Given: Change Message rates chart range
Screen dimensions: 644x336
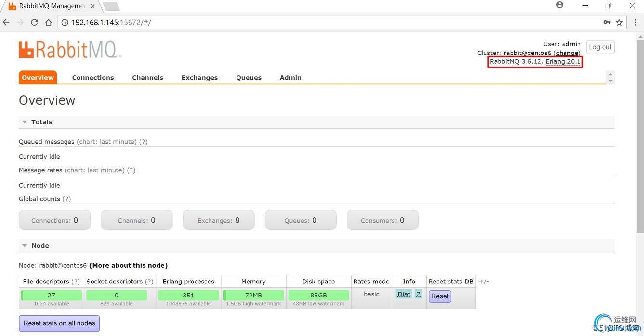Looking at the screenshot, I should point(94,170).
